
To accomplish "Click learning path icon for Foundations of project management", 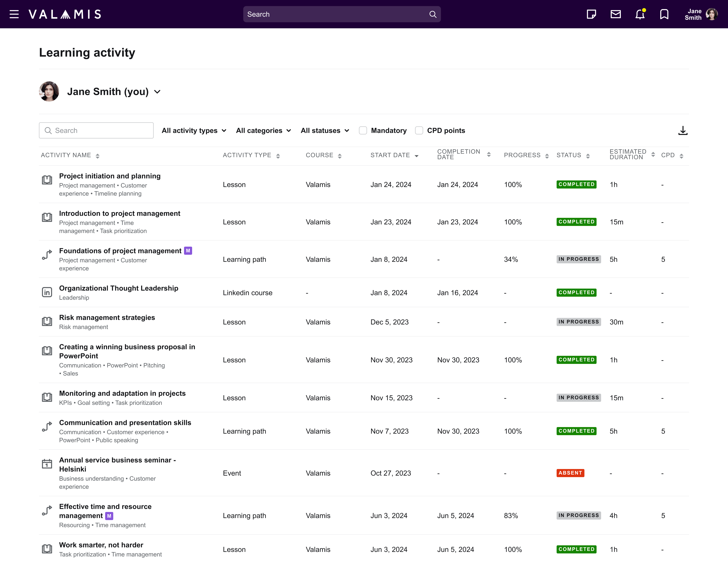I will pyautogui.click(x=47, y=255).
